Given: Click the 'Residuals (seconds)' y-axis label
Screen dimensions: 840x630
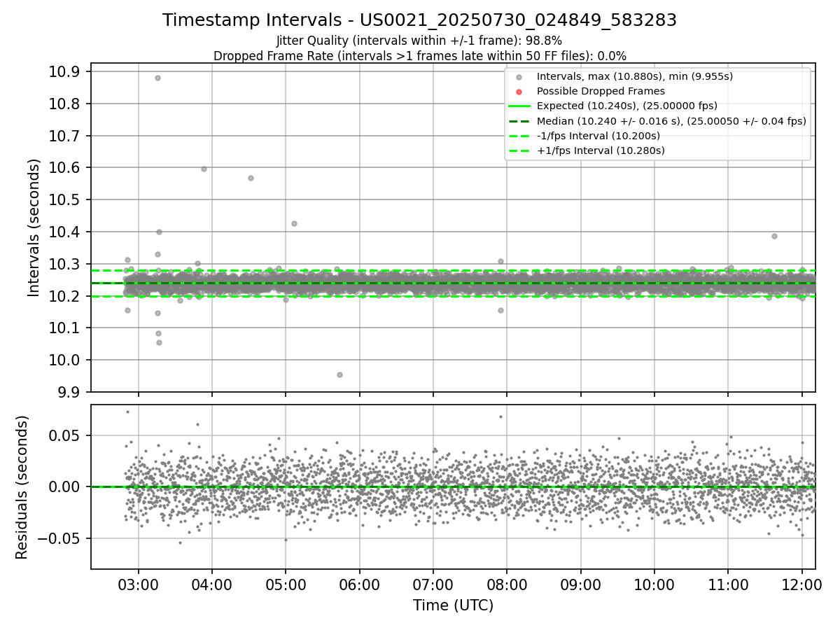Looking at the screenshot, I should [x=22, y=487].
